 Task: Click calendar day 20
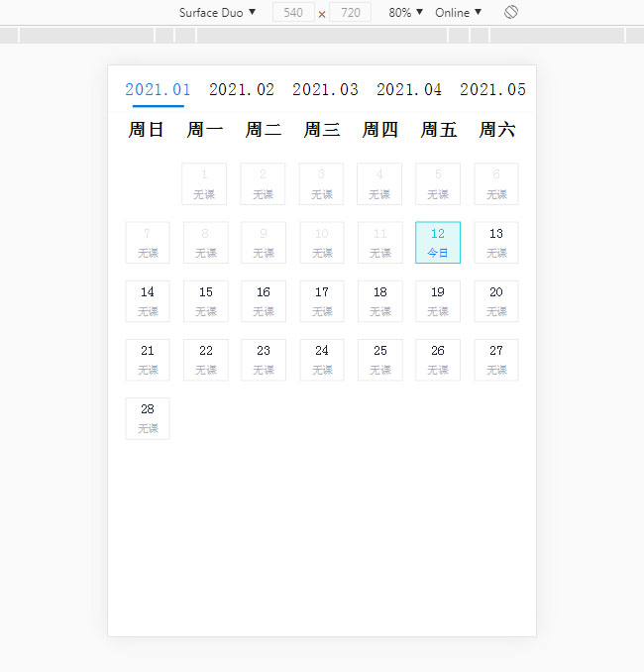click(x=496, y=301)
